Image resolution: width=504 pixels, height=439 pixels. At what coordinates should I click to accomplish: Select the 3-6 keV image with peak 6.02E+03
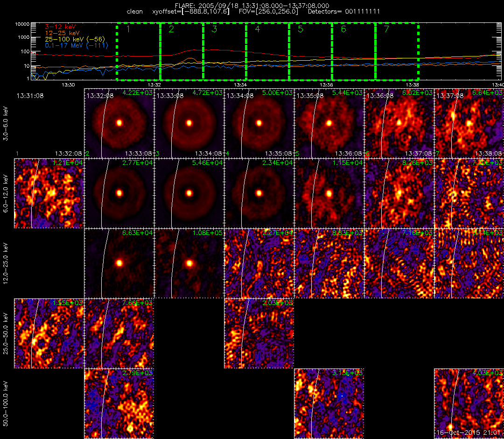pyautogui.click(x=399, y=123)
